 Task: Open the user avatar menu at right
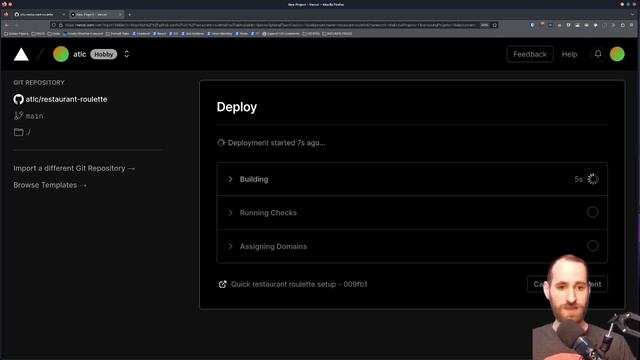click(617, 54)
